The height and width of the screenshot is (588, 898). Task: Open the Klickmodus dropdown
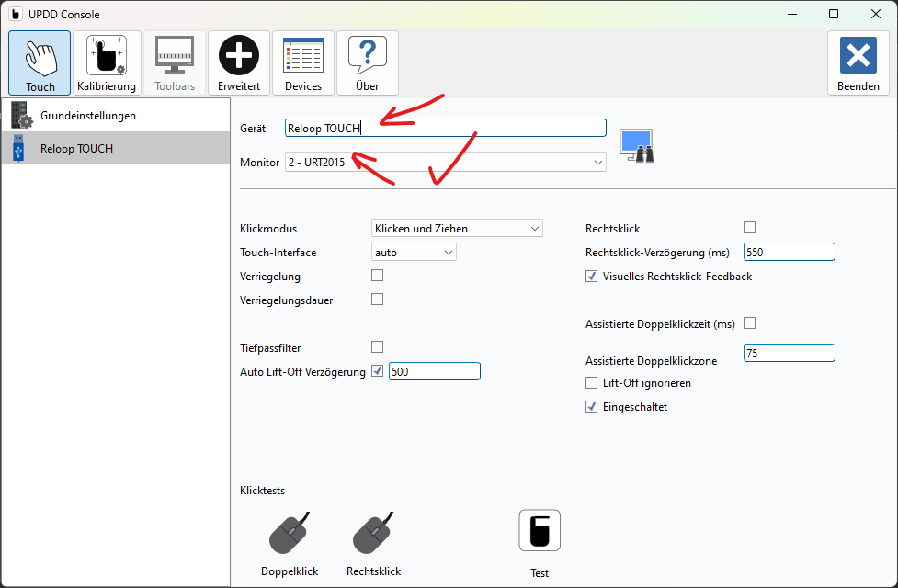(457, 229)
